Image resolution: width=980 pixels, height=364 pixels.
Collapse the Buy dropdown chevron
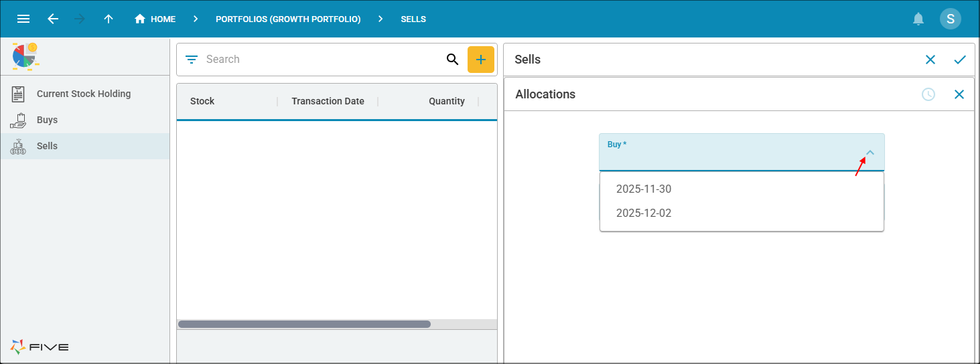[870, 153]
